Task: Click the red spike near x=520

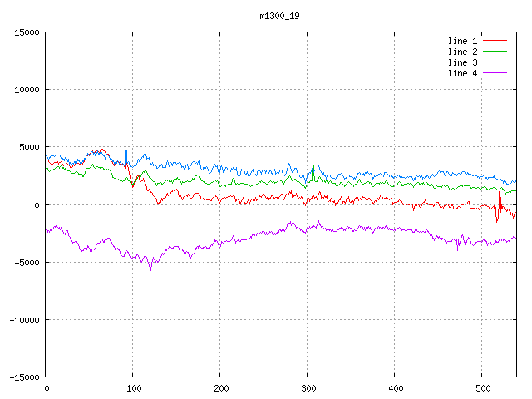Action: (x=497, y=219)
